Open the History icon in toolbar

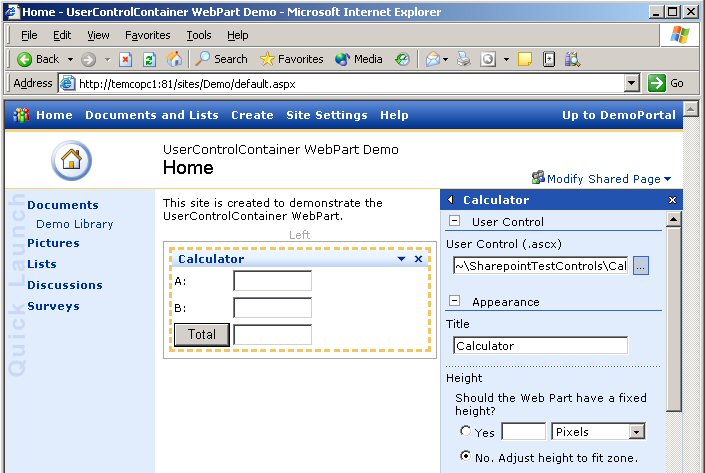402,59
